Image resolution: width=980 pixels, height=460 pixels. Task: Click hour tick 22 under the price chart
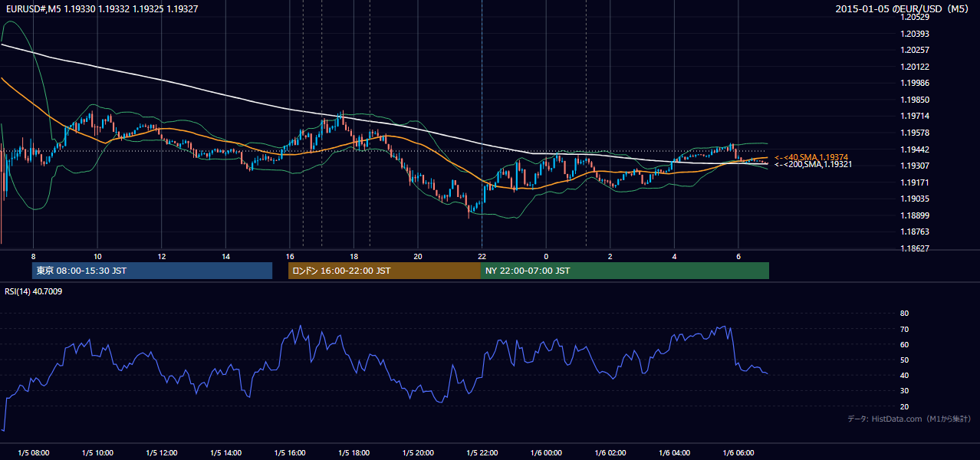pos(482,256)
